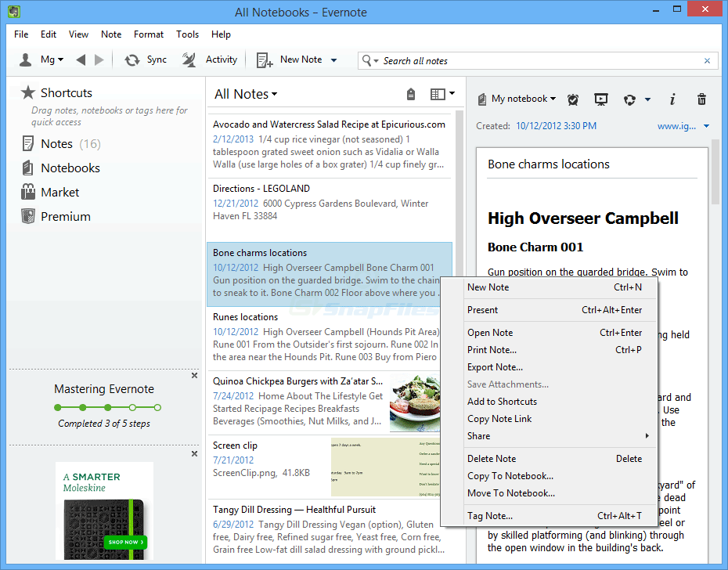The height and width of the screenshot is (570, 728).
Task: Start presentation mode with the screen icon
Action: click(600, 99)
